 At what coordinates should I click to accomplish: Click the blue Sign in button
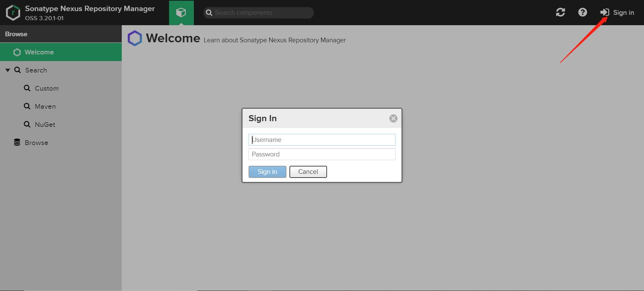(267, 172)
